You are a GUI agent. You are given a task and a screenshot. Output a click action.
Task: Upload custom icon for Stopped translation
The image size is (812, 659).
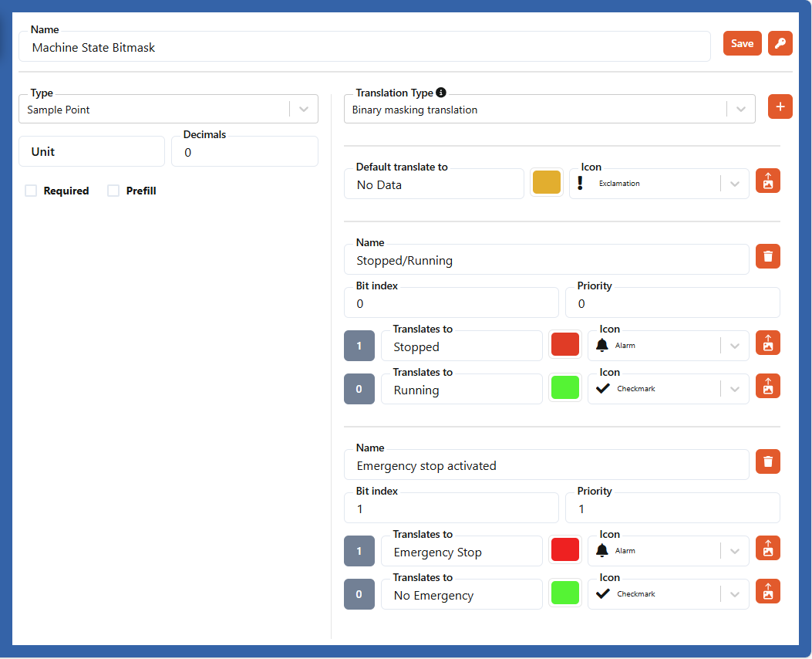(x=767, y=343)
